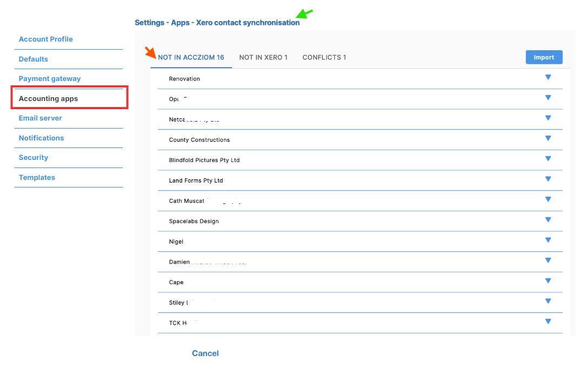This screenshot has width=588, height=369.
Task: Select Land Forms Pty Ltd name
Action: [196, 180]
